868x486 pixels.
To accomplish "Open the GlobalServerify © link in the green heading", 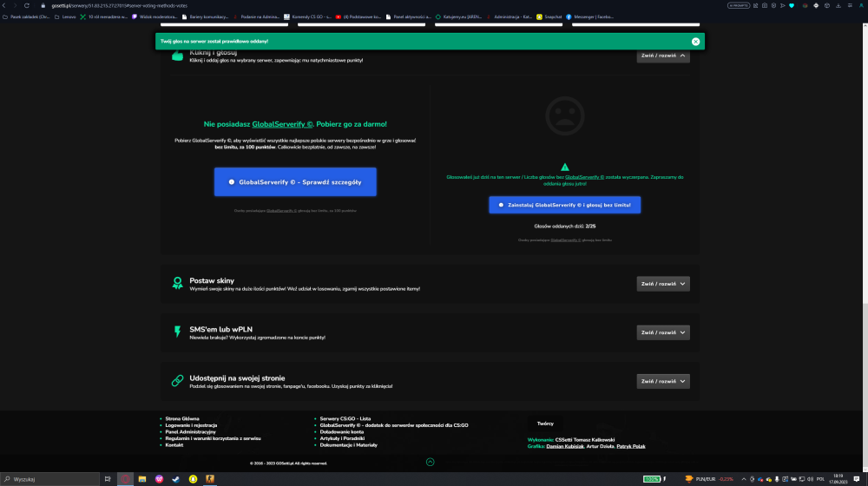I will [282, 125].
